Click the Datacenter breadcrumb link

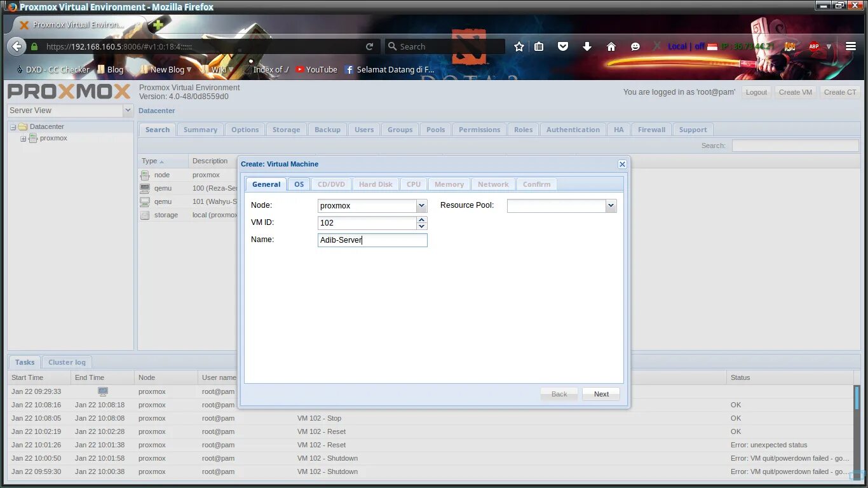pyautogui.click(x=157, y=111)
